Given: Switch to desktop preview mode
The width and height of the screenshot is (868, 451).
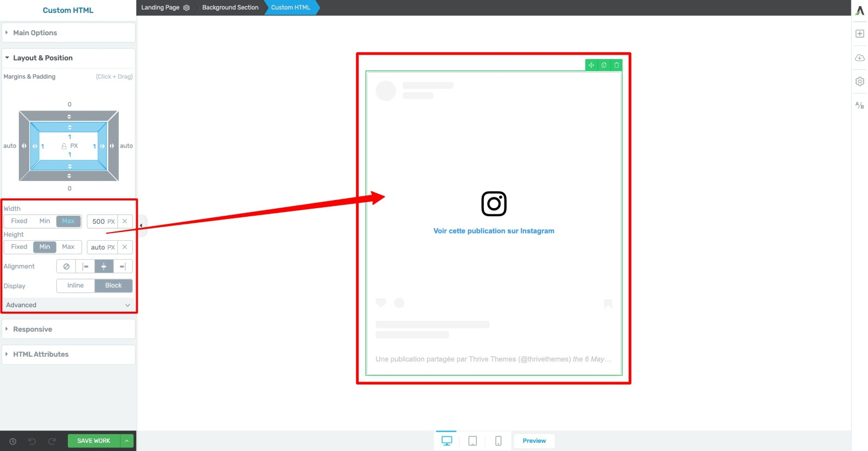Looking at the screenshot, I should [x=447, y=441].
